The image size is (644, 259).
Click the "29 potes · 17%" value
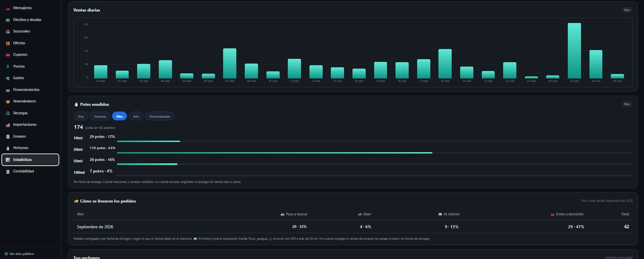[102, 136]
